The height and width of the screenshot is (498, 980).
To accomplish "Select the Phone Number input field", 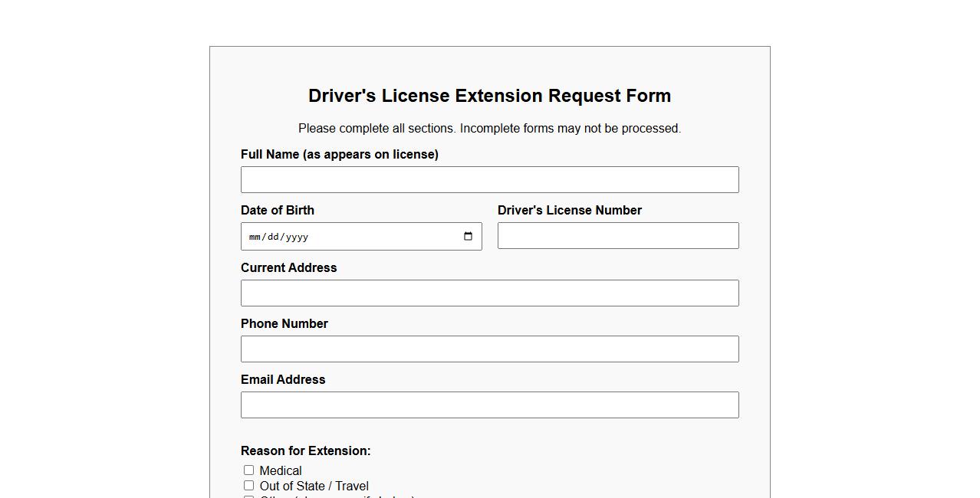I will pos(490,349).
